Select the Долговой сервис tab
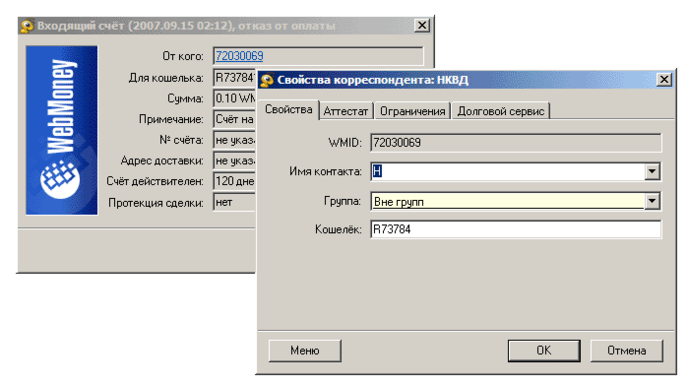 [x=501, y=111]
